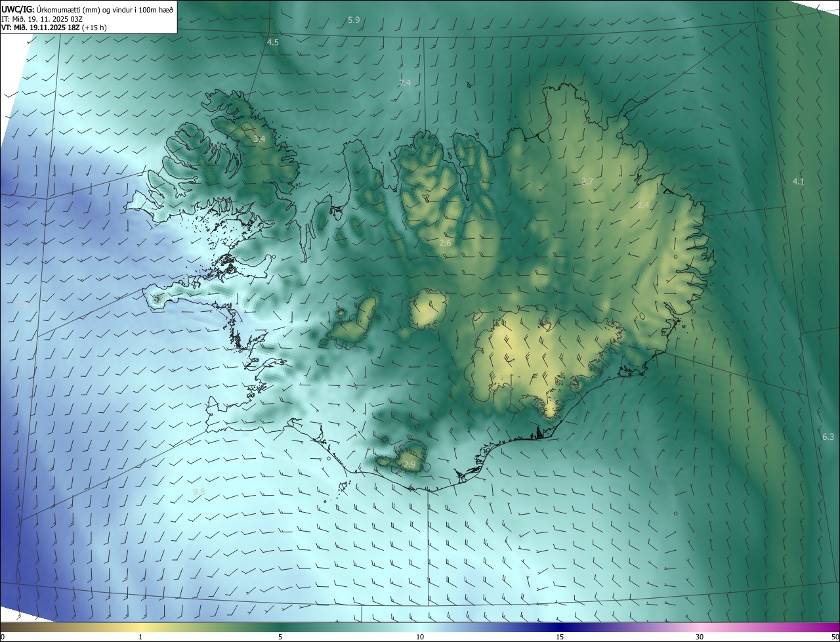Click the 4.5 value label on the map
The width and height of the screenshot is (840, 642).
272,42
